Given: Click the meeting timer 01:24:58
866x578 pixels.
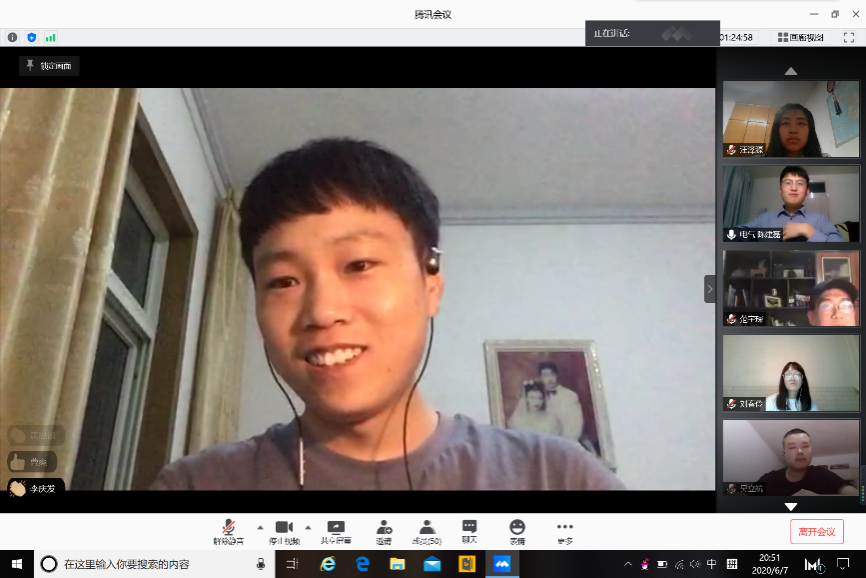Looking at the screenshot, I should tap(736, 38).
